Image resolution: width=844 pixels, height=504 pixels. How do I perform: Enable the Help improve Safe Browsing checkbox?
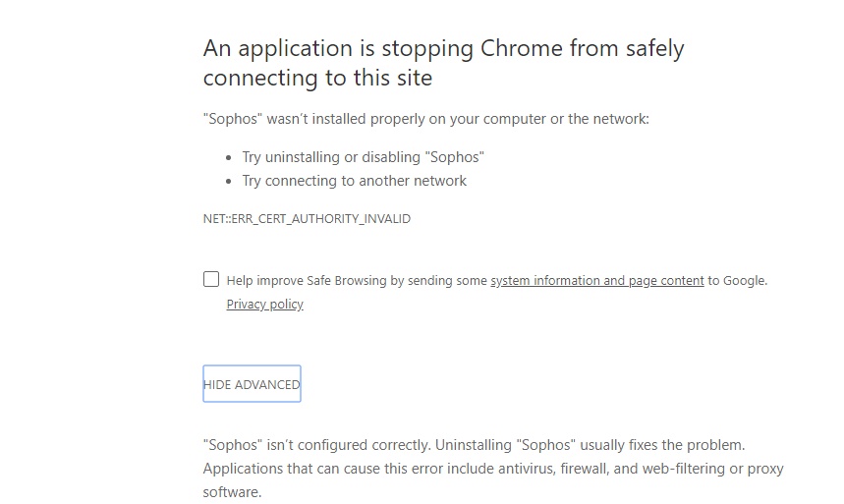(x=211, y=279)
